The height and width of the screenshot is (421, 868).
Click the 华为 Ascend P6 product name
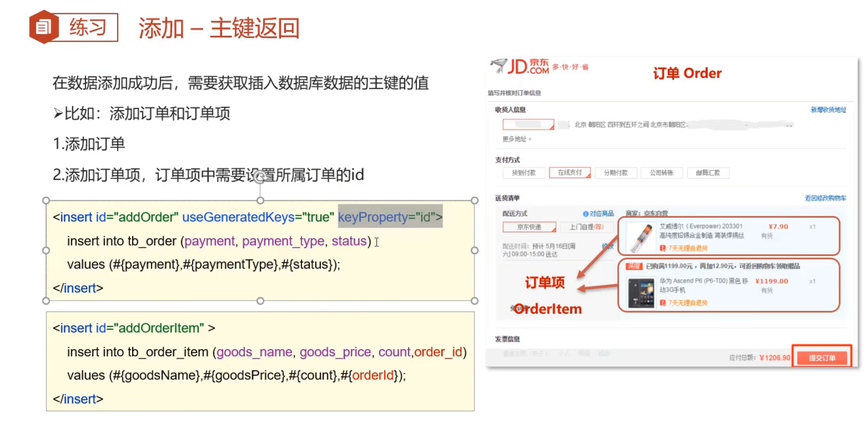click(x=704, y=285)
